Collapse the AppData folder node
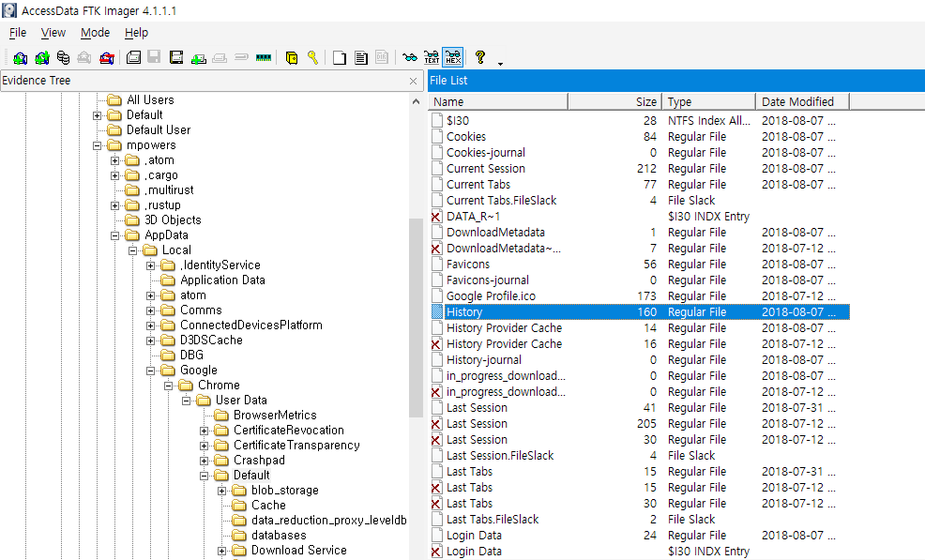925x560 pixels. [x=115, y=235]
